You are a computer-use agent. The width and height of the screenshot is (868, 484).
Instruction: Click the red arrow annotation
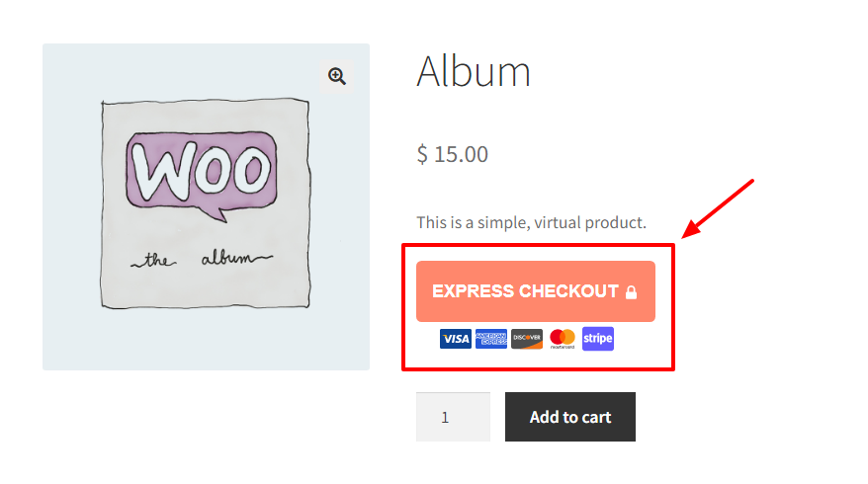(x=720, y=208)
